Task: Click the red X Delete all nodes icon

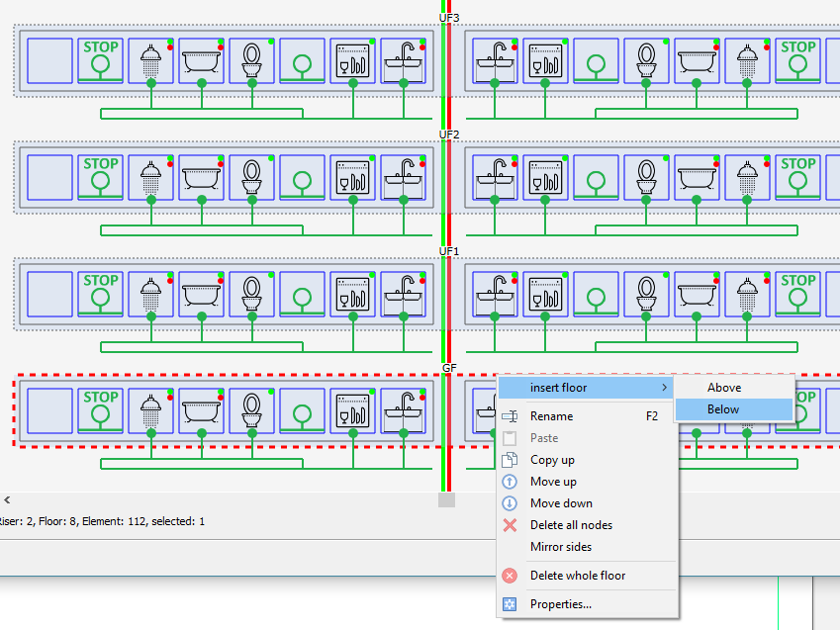Action: click(510, 525)
